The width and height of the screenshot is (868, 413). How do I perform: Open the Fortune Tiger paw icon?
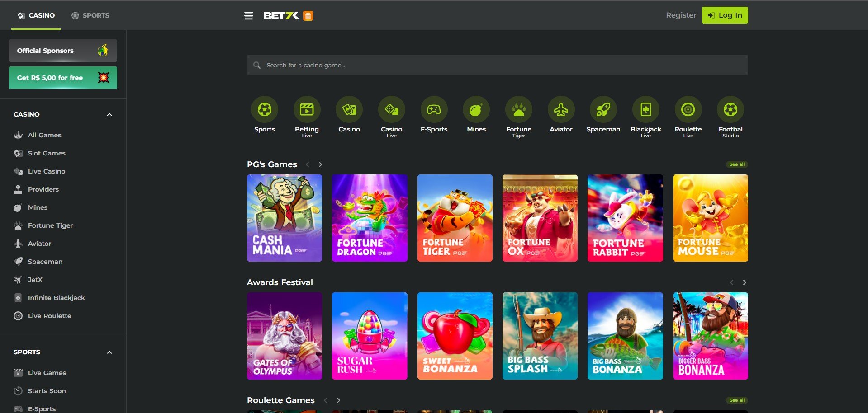[518, 110]
